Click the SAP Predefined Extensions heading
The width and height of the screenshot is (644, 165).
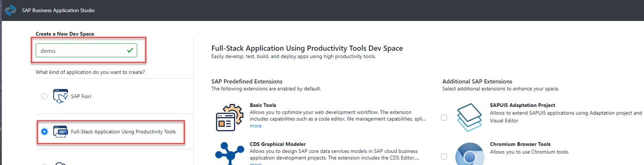pos(247,81)
